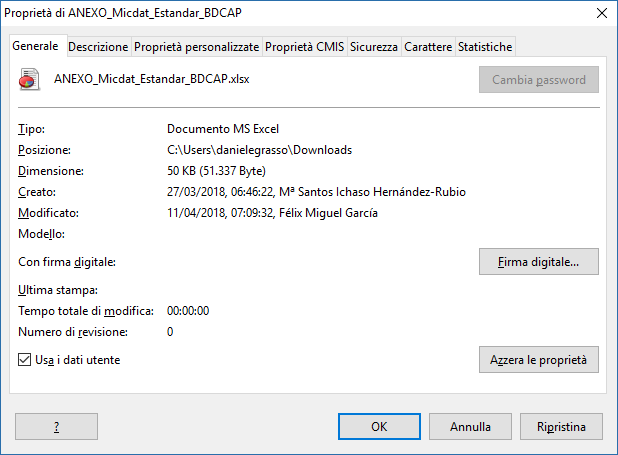Confirm with the OK button

tap(379, 427)
